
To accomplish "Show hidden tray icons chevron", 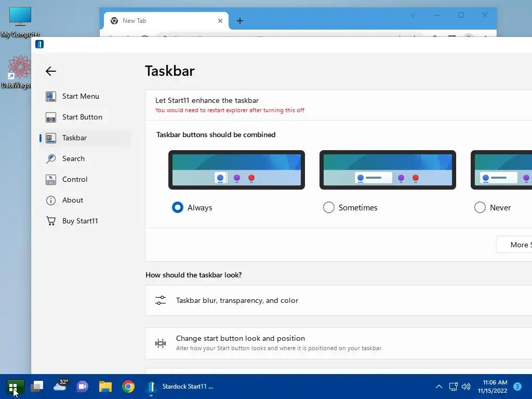I will (x=438, y=387).
